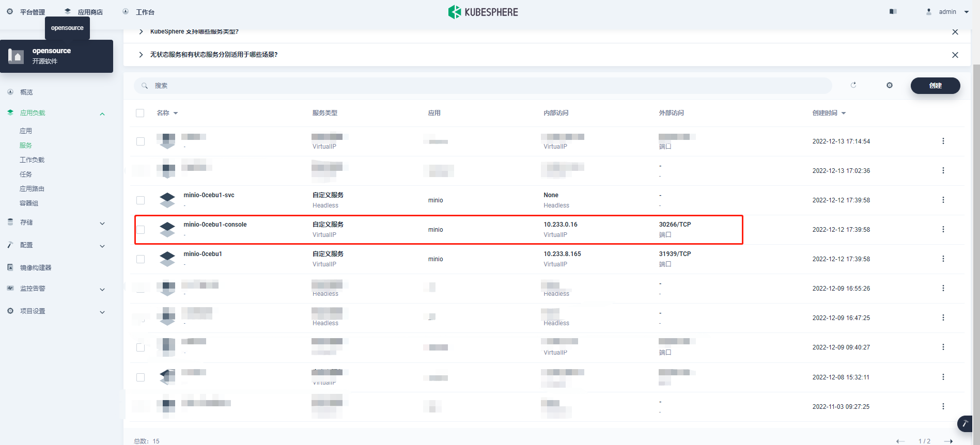This screenshot has width=980, height=445.
Task: Open table column settings gear
Action: pyautogui.click(x=890, y=85)
